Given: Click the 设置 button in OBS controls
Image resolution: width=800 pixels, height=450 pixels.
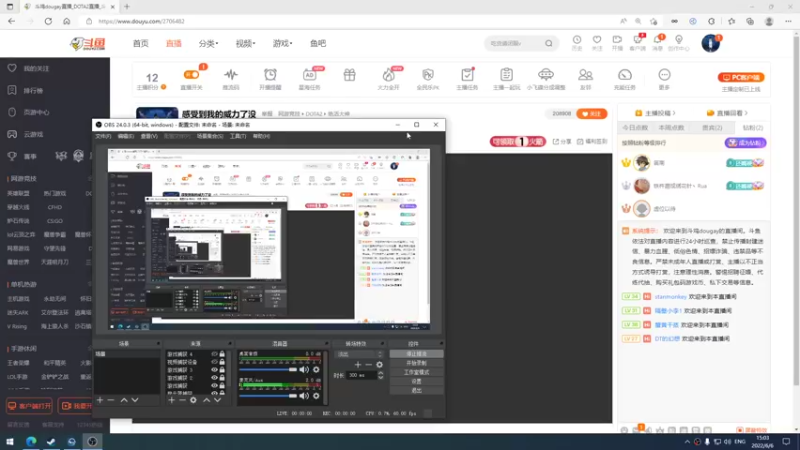Looking at the screenshot, I should (x=416, y=381).
